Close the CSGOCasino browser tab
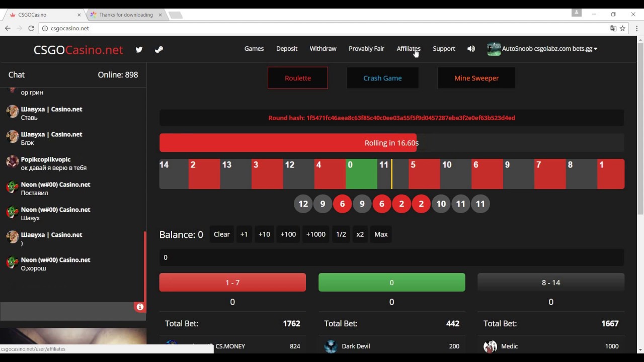 (79, 15)
